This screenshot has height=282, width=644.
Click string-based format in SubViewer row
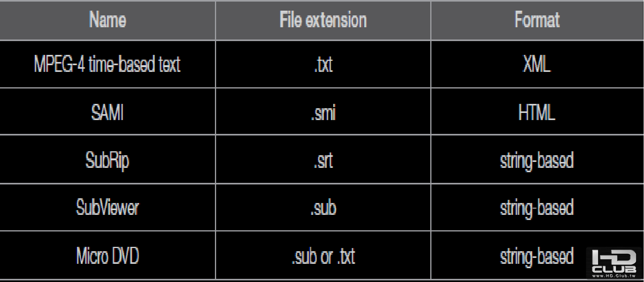[537, 207]
